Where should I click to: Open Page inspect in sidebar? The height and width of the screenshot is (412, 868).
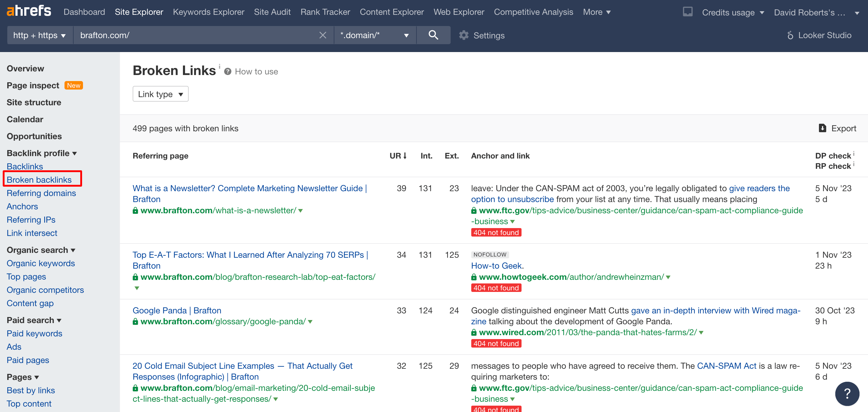click(x=33, y=85)
